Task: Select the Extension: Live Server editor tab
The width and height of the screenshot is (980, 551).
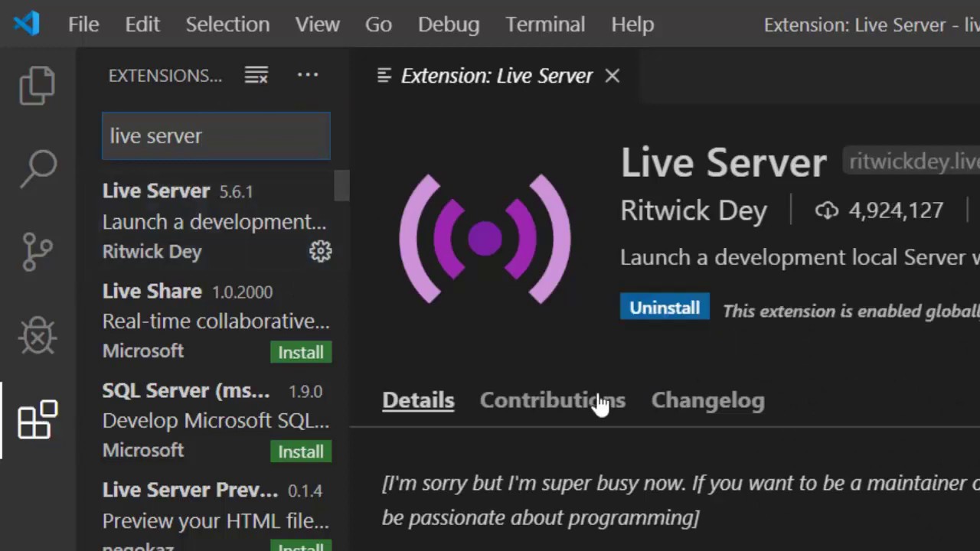Action: tap(497, 76)
